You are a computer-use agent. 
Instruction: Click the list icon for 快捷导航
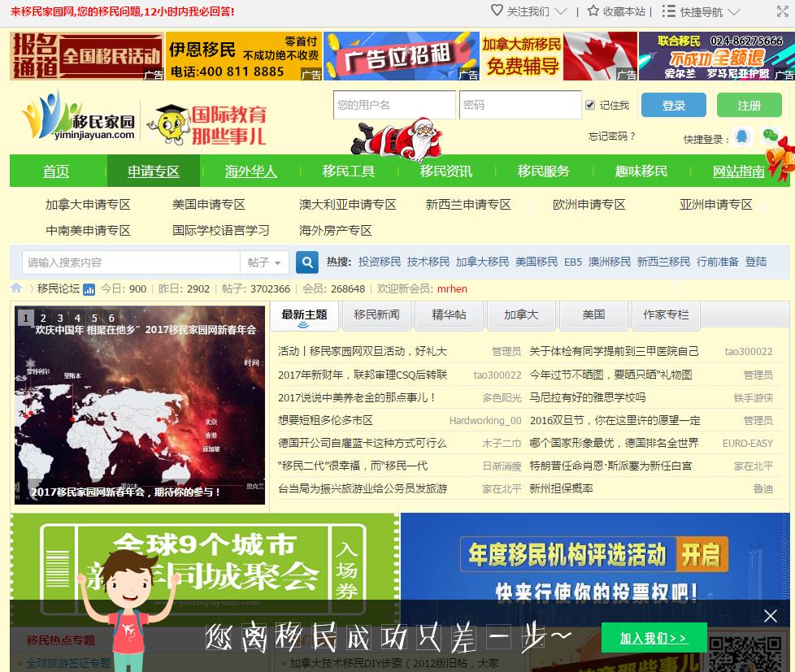pos(669,11)
